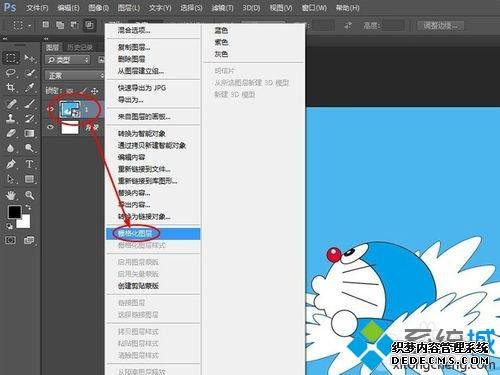Open the blend mode dropdown
The image size is (500, 375).
(74, 76)
